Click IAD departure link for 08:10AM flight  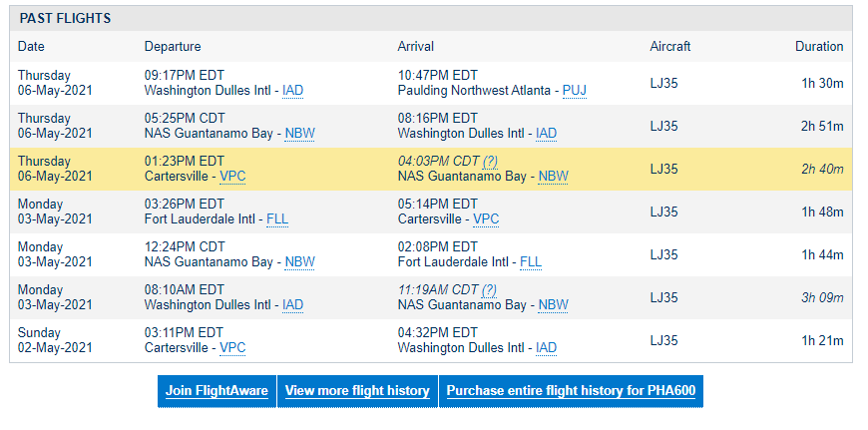pos(292,305)
